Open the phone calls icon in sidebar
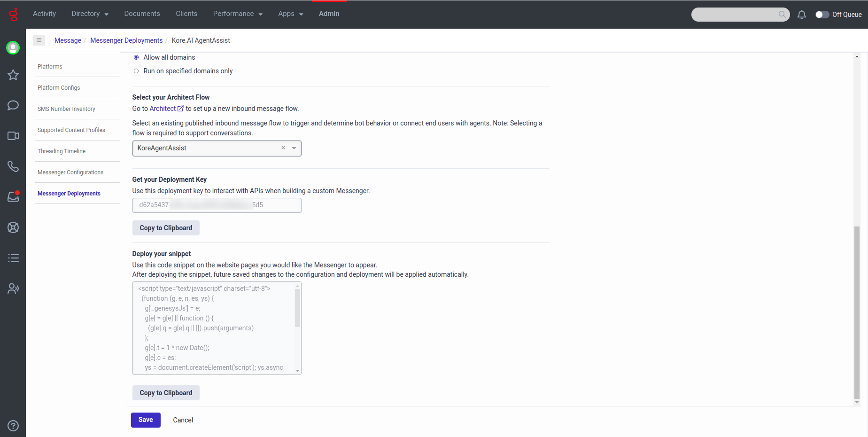This screenshot has width=868, height=437. [13, 166]
